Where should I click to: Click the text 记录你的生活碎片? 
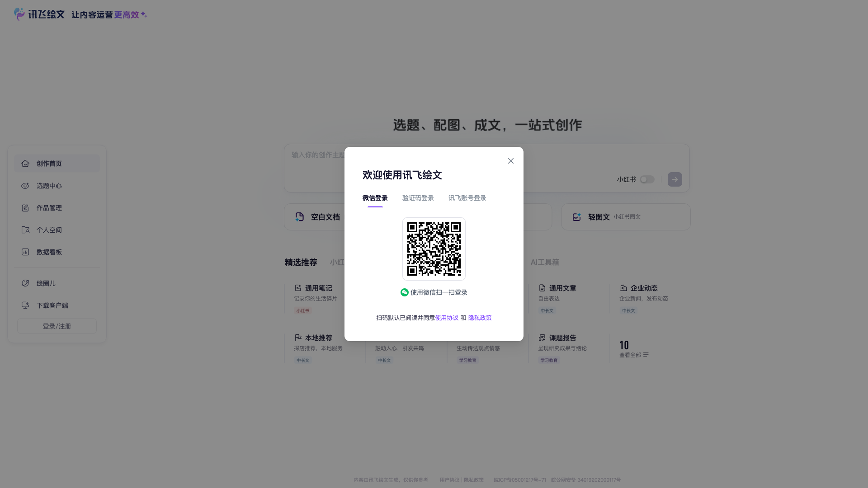click(x=316, y=299)
